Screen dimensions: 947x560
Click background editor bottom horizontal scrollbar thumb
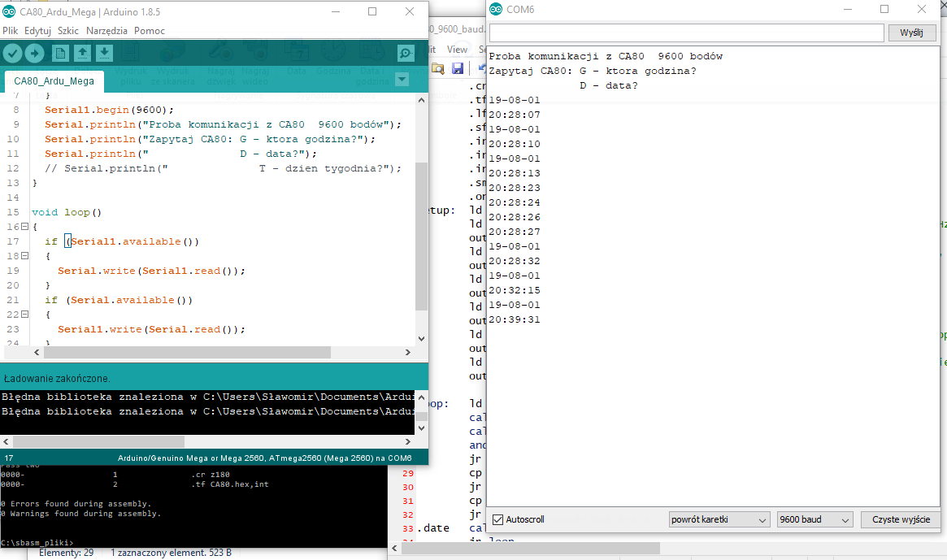(531, 548)
